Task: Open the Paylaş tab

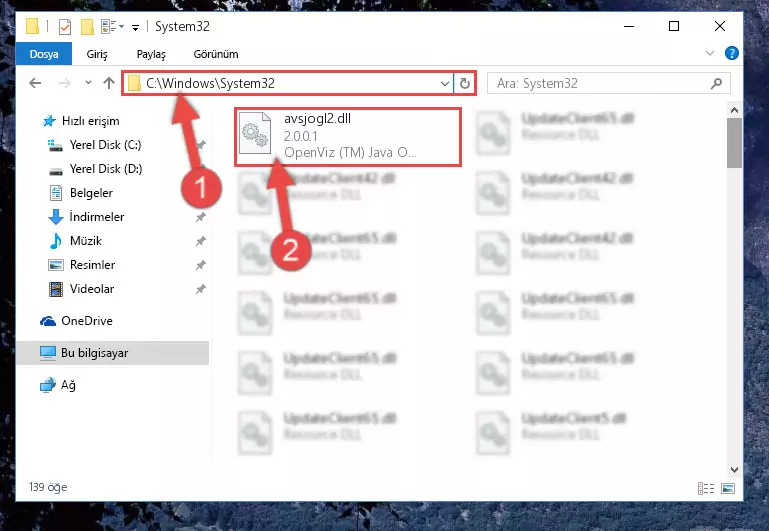Action: click(151, 54)
